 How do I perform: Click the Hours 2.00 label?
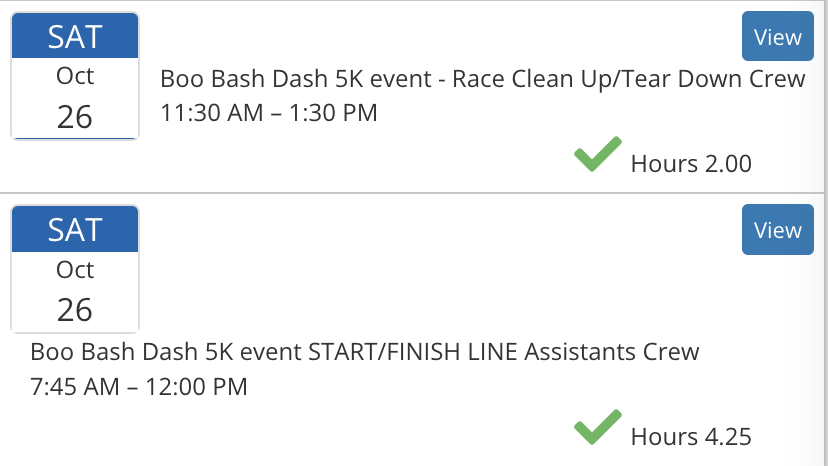pos(691,163)
